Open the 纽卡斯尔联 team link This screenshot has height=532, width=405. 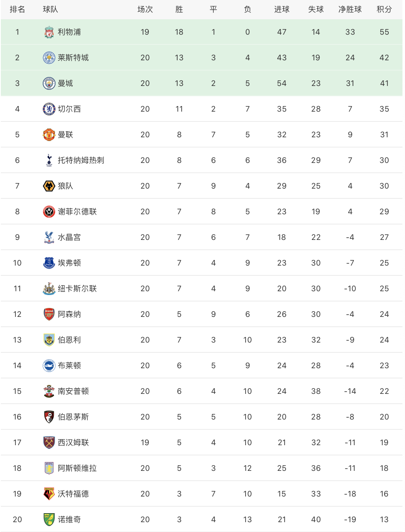(x=77, y=289)
